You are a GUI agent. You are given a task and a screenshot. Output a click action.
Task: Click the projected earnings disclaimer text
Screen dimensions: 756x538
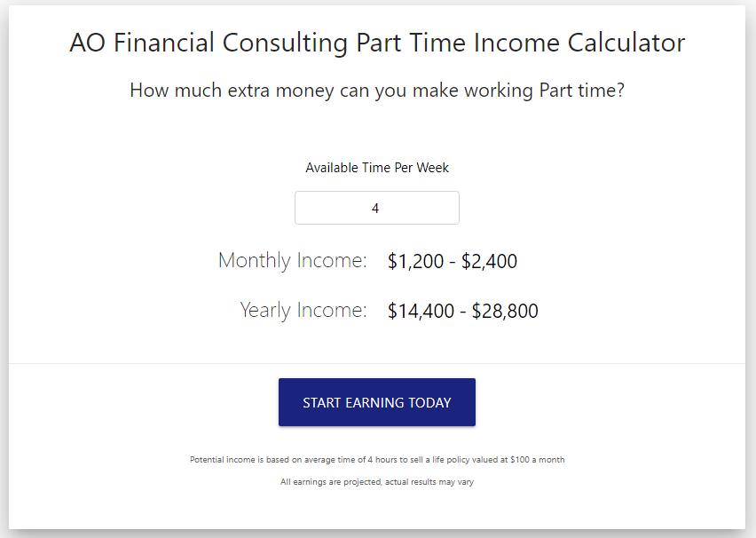[376, 480]
